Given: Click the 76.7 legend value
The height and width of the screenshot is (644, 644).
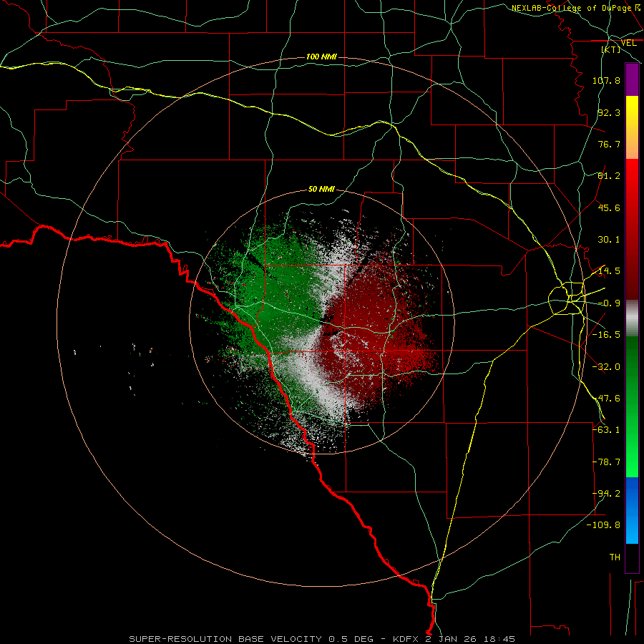Looking at the screenshot, I should pos(609,144).
